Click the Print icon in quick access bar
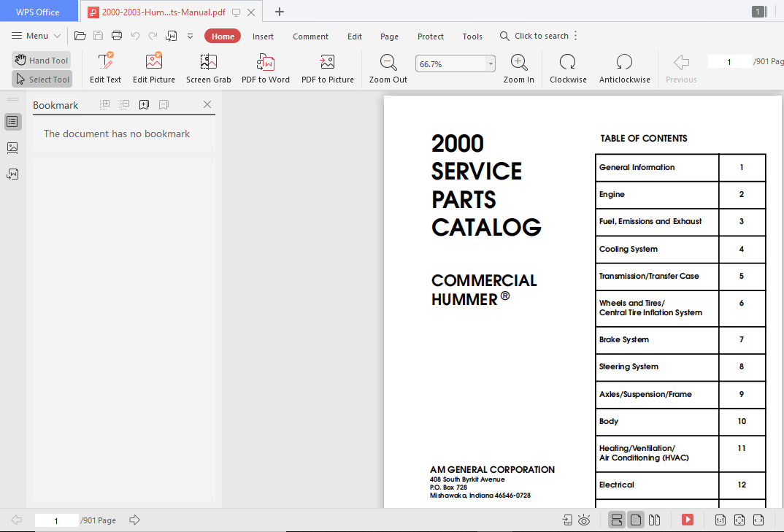The width and height of the screenshot is (784, 532). tap(117, 36)
